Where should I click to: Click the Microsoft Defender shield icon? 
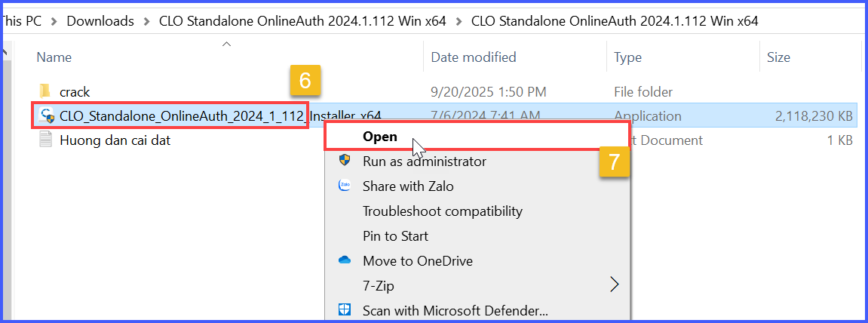click(345, 310)
